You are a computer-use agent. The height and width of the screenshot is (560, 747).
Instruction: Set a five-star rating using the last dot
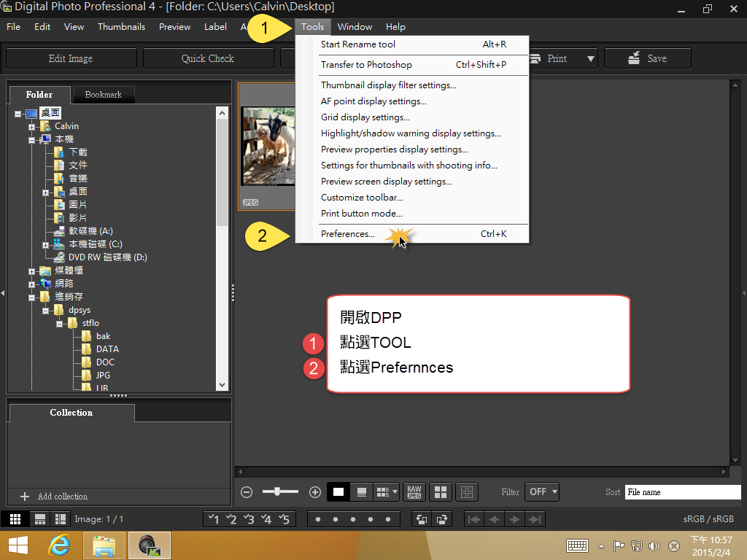click(x=388, y=519)
